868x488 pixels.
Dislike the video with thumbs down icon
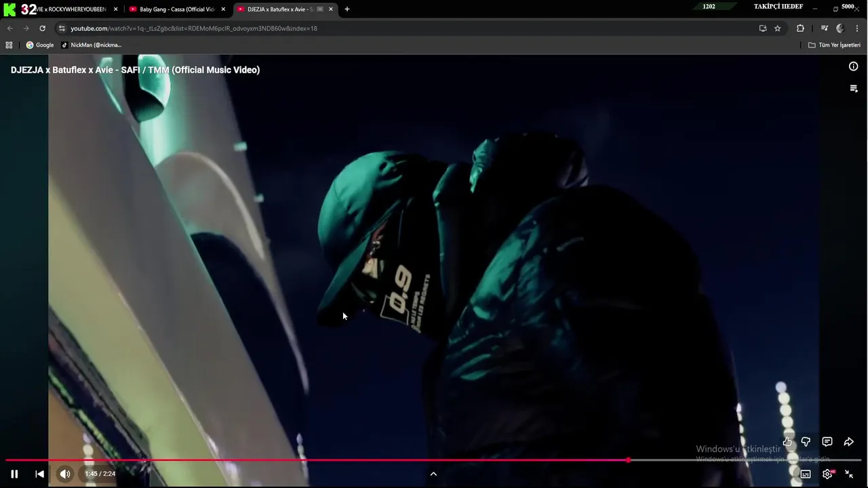(806, 442)
